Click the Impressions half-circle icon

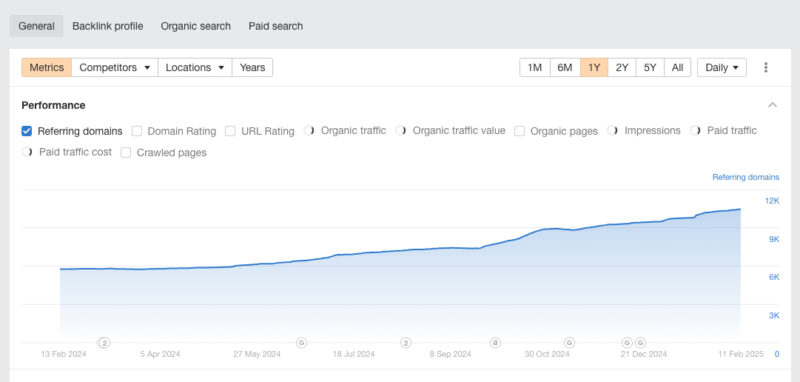tap(612, 131)
